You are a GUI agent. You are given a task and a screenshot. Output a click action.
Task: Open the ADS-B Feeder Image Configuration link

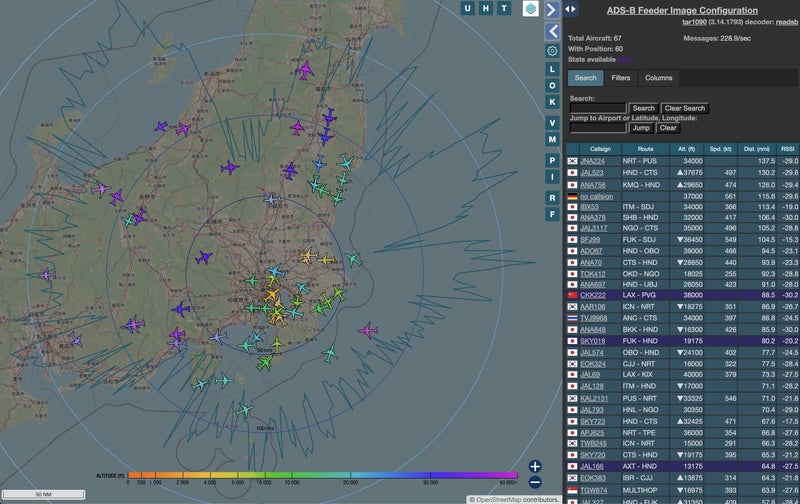(x=682, y=10)
